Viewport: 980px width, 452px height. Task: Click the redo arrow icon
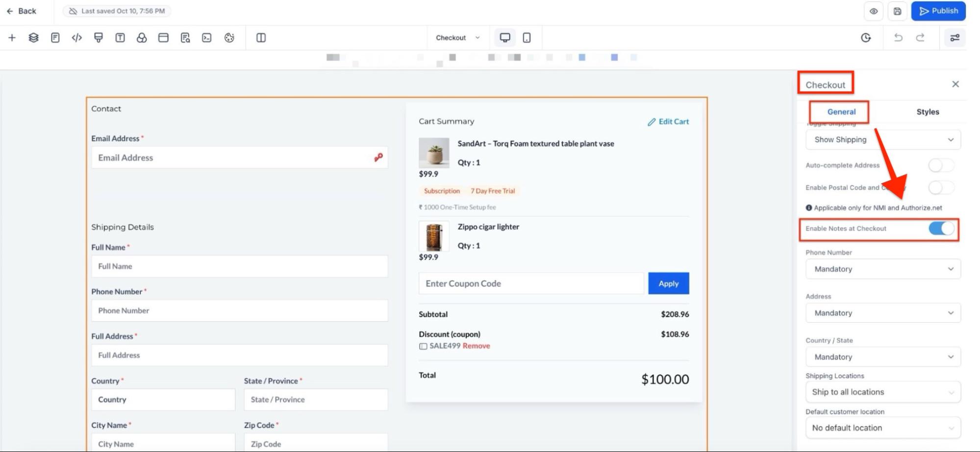920,38
